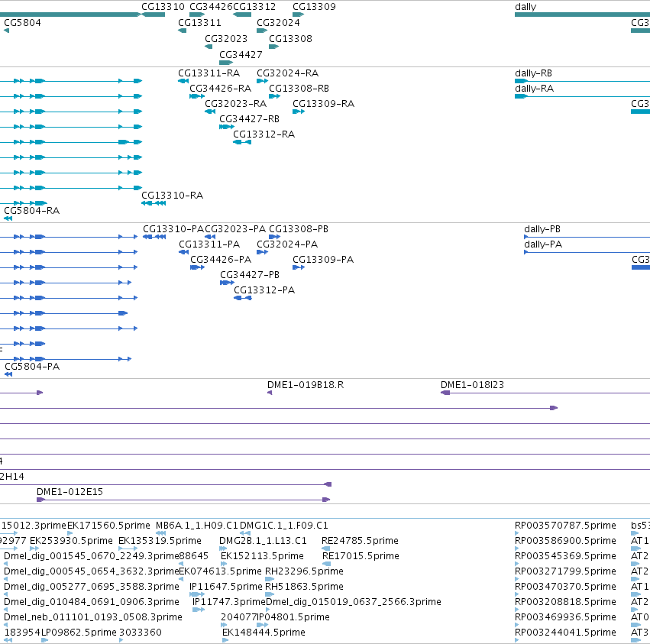The width and height of the screenshot is (650, 644).
Task: Open the CG13311 gene label
Action: (199, 23)
